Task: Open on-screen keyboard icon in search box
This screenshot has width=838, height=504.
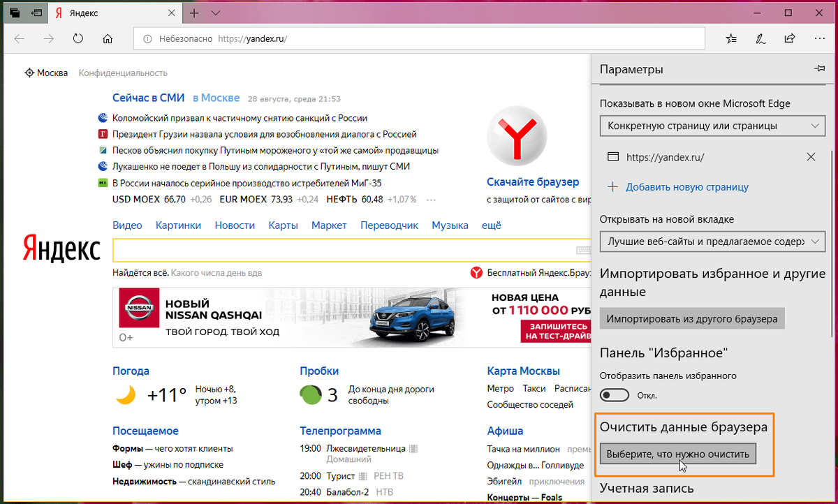Action: (583, 250)
